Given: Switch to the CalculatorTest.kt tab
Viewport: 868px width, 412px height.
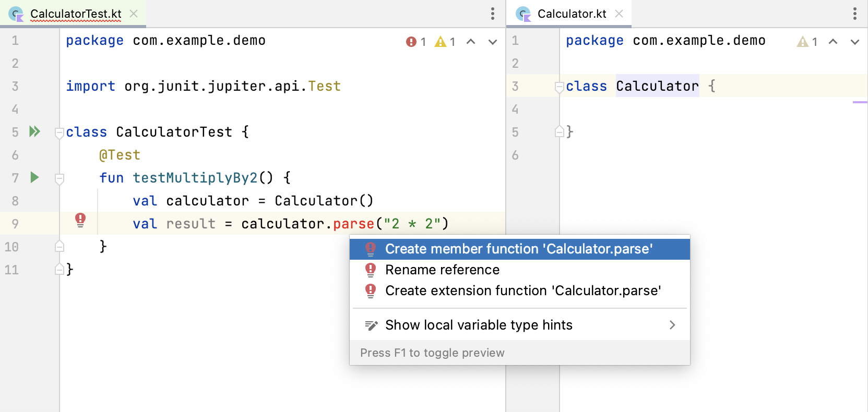Looking at the screenshot, I should click(x=75, y=14).
